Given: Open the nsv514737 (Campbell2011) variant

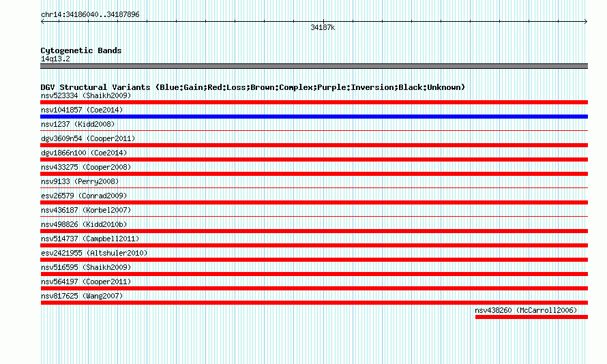Looking at the screenshot, I should click(x=90, y=239).
